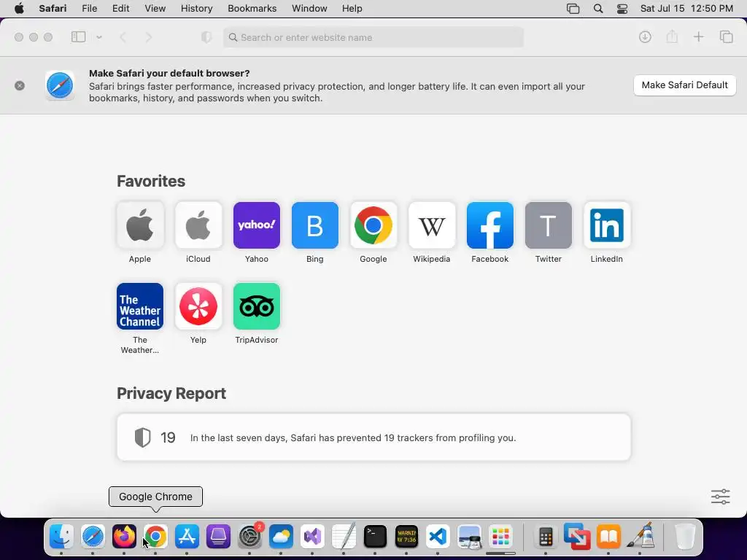This screenshot has height=560, width=747.
Task: Open Weather app from the Dock
Action: (281, 537)
